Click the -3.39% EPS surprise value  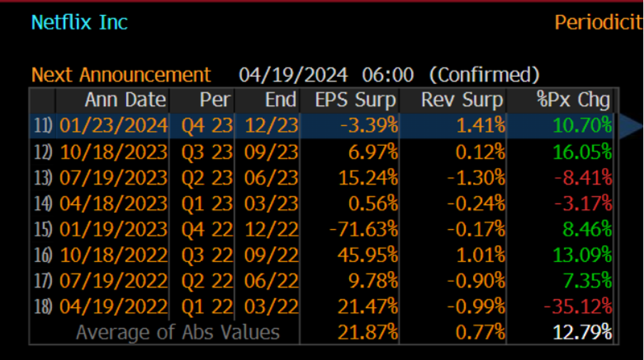pyautogui.click(x=369, y=126)
